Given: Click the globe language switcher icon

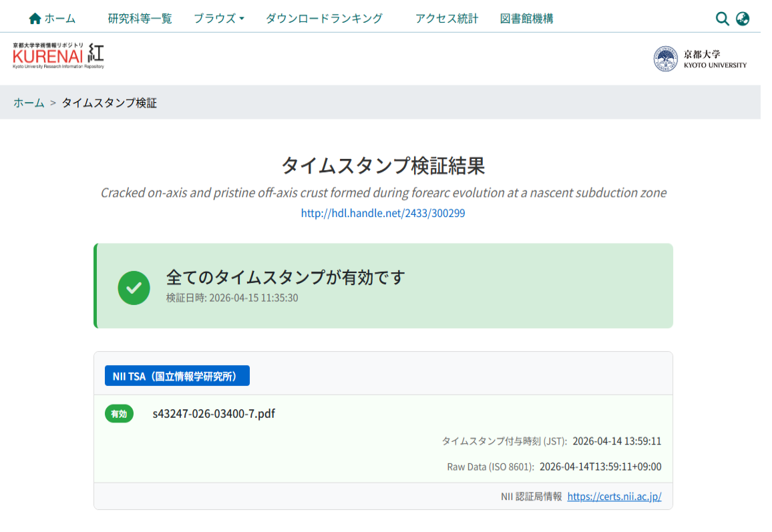Looking at the screenshot, I should 743,19.
